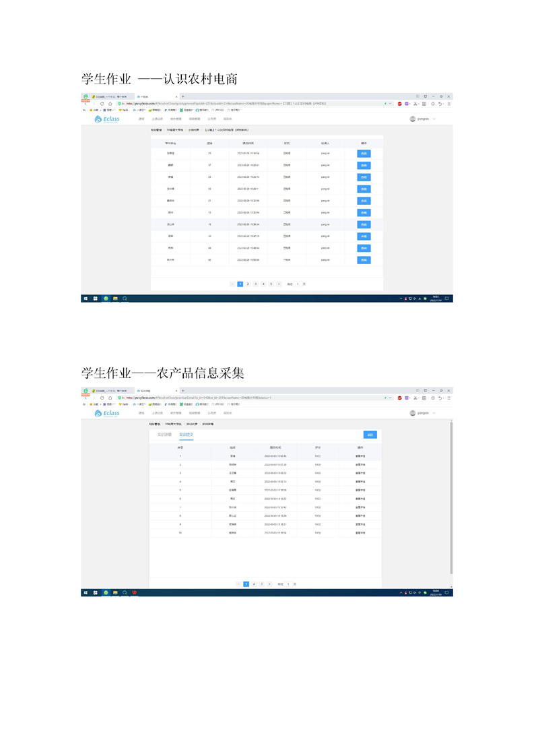
Task: Select the 实训提交 tab
Action: point(186,435)
